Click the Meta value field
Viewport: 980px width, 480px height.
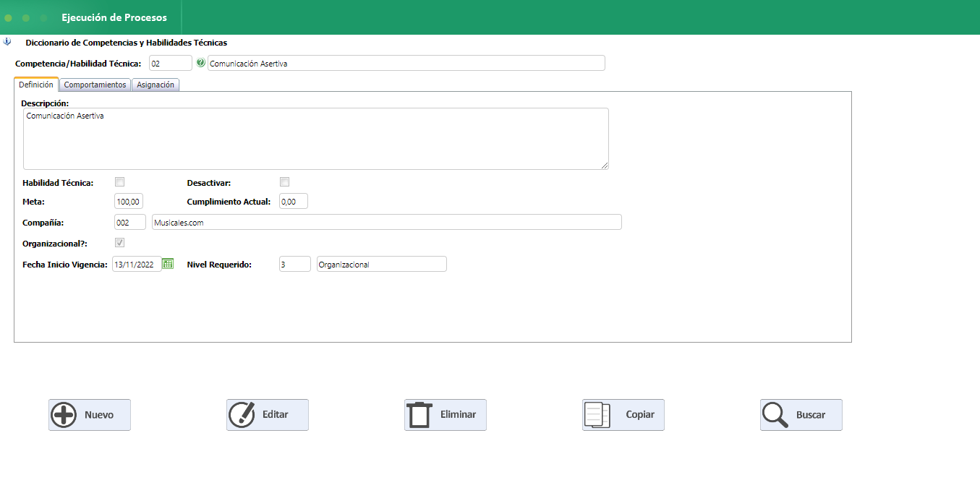[x=129, y=202]
